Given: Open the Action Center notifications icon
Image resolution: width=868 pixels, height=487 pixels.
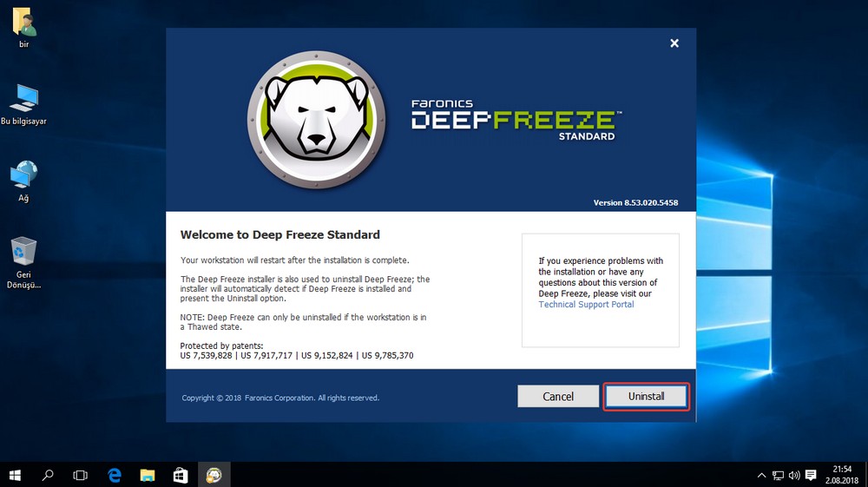Looking at the screenshot, I should (x=811, y=475).
